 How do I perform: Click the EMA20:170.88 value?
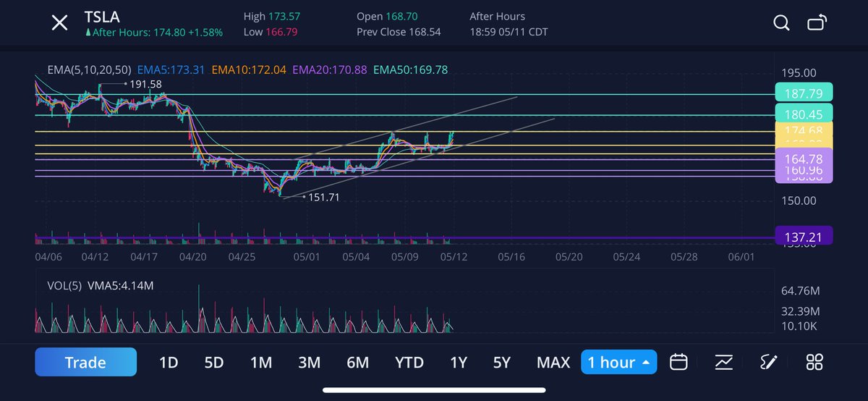(x=329, y=70)
